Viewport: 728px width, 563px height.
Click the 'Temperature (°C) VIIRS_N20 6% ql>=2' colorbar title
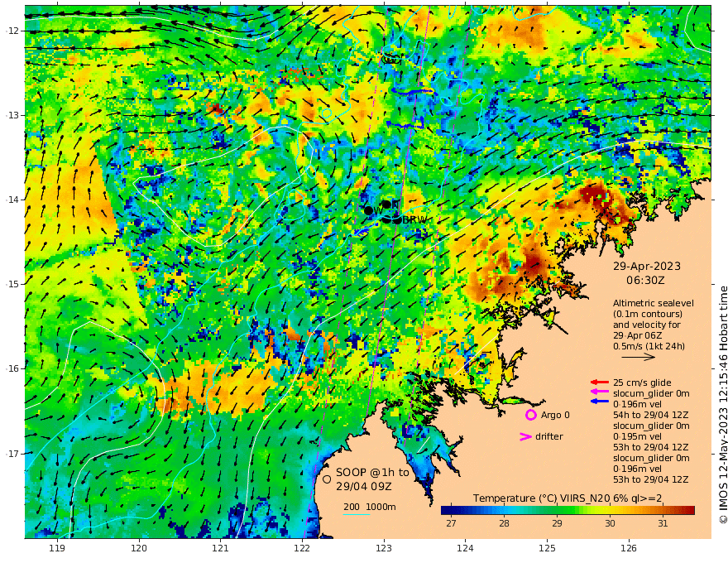(x=568, y=498)
